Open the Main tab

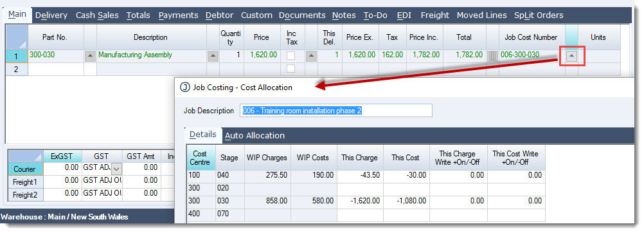[x=17, y=14]
